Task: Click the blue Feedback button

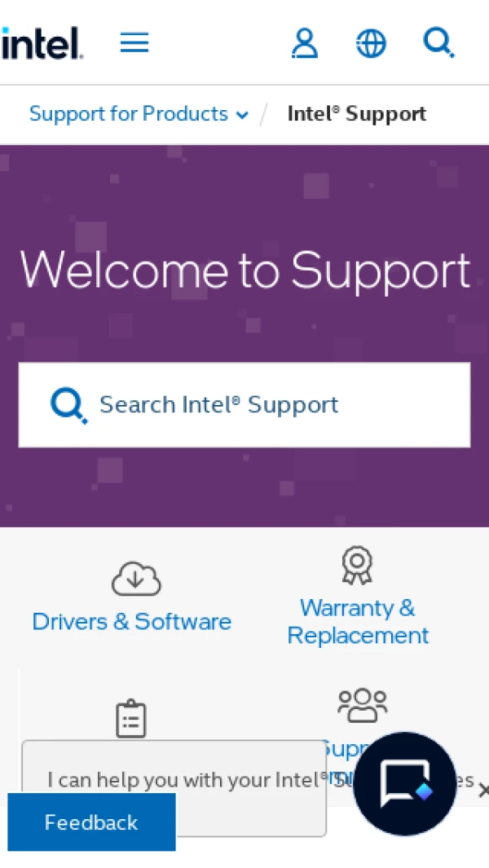Action: tap(91, 822)
